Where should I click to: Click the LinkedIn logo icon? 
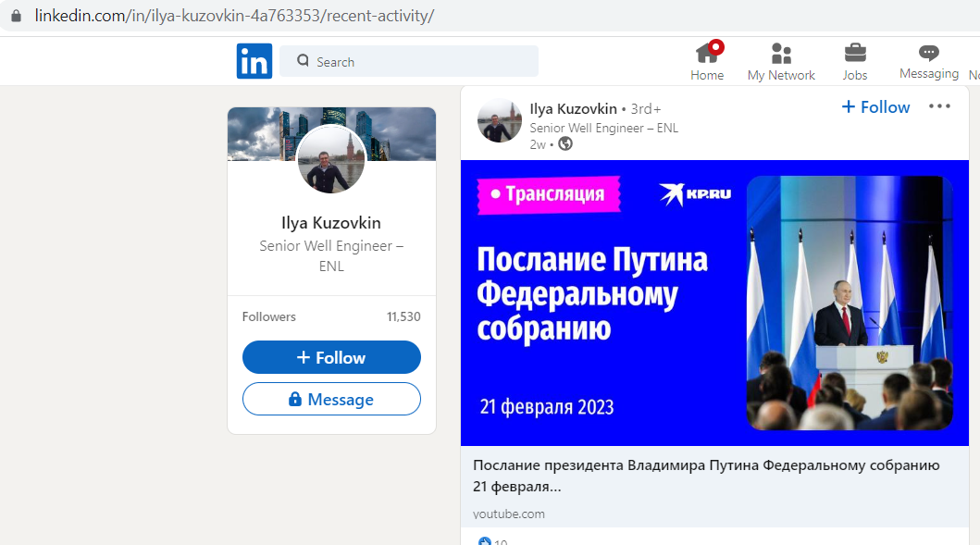pyautogui.click(x=254, y=61)
